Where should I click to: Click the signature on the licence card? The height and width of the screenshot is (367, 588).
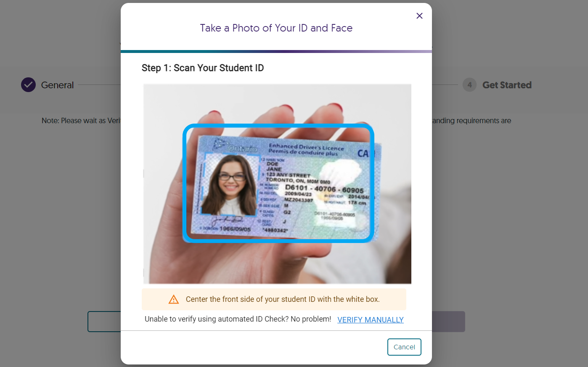click(227, 220)
